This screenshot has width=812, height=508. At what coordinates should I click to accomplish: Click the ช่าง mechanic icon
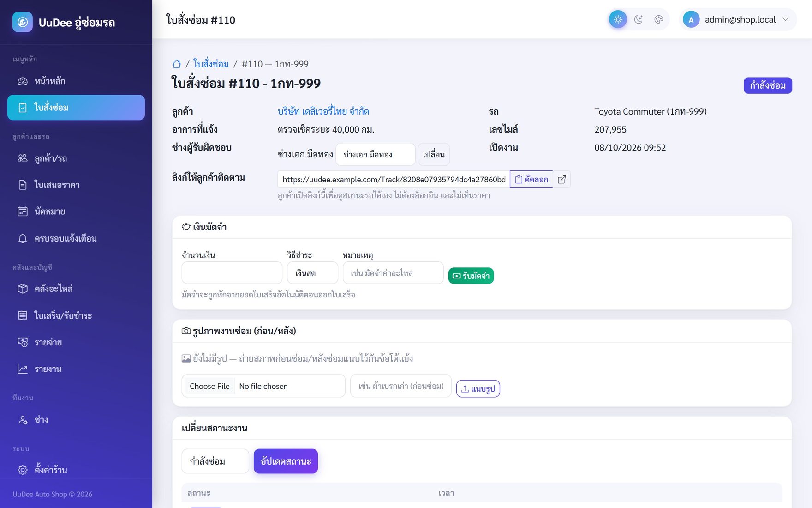tap(23, 420)
